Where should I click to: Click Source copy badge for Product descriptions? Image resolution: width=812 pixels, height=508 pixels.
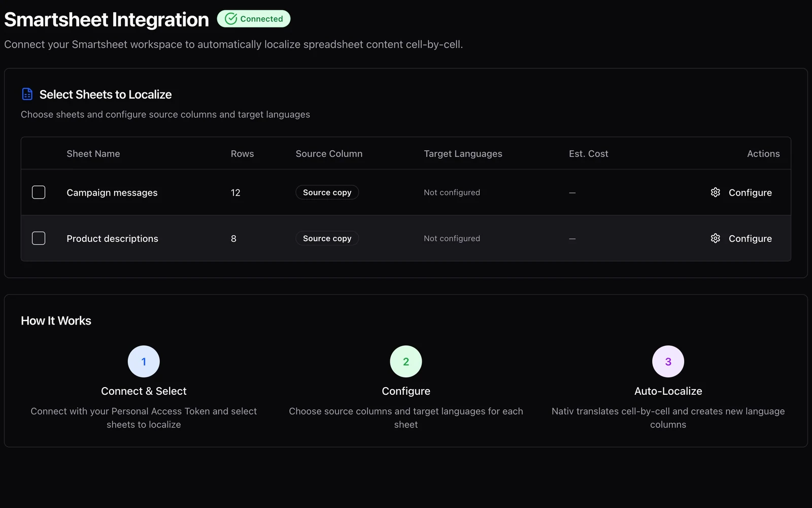point(327,238)
